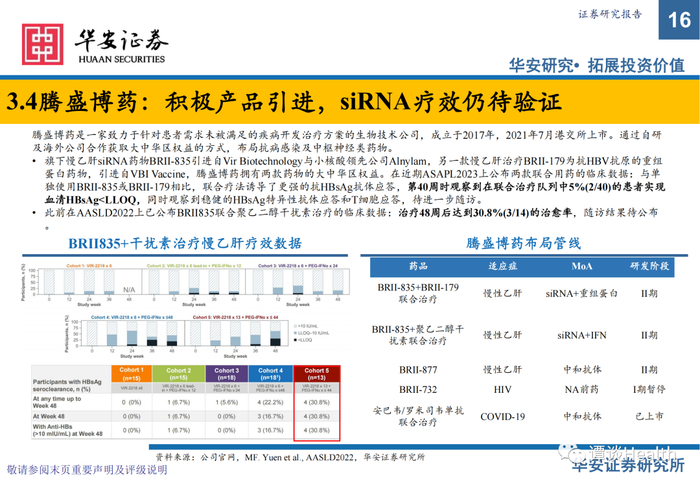The image size is (700, 485).
Task: Click the source line starting "资料来源"
Action: (290, 457)
